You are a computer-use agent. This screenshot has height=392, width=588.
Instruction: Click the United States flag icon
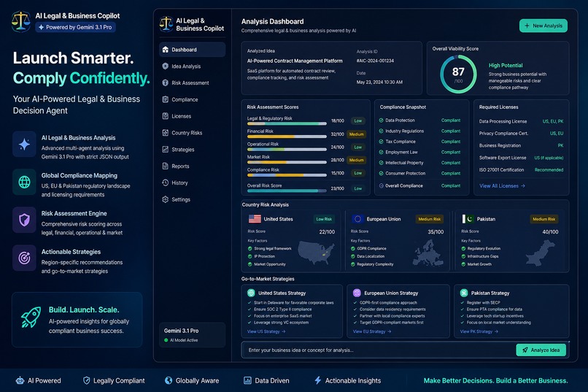pos(255,219)
